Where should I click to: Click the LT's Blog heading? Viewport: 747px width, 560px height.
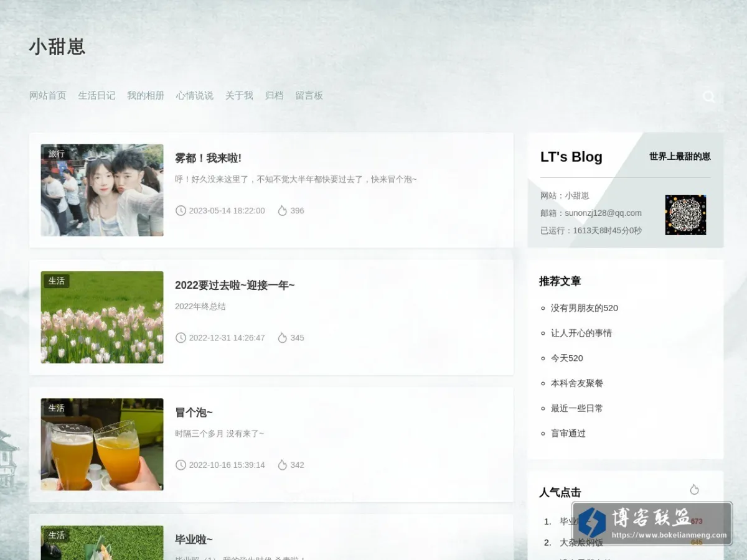(571, 157)
